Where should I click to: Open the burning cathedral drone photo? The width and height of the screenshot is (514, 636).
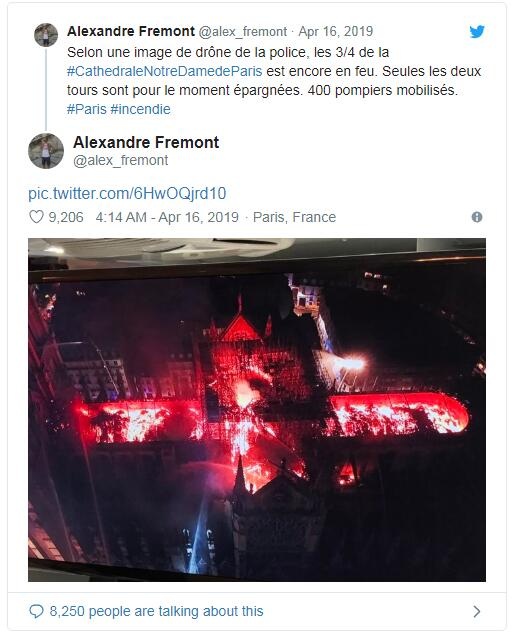click(x=257, y=410)
